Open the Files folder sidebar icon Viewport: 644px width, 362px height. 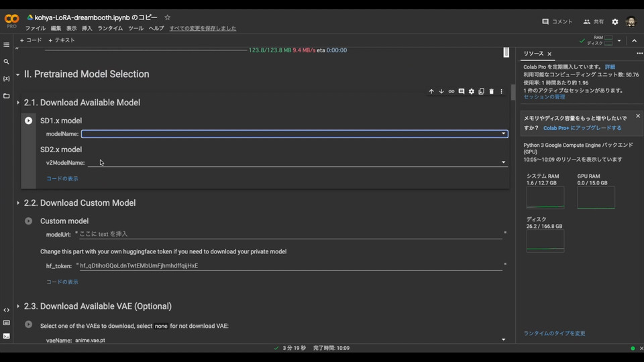[x=6, y=96]
